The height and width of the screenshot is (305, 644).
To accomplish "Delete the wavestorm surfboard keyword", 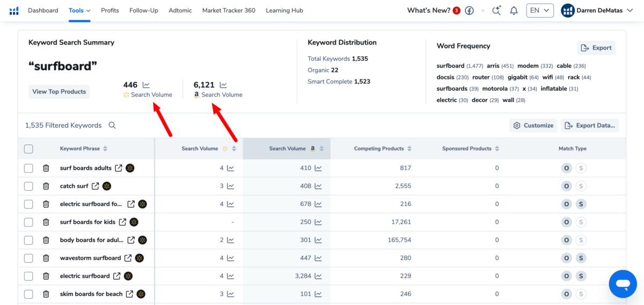I will click(x=46, y=258).
